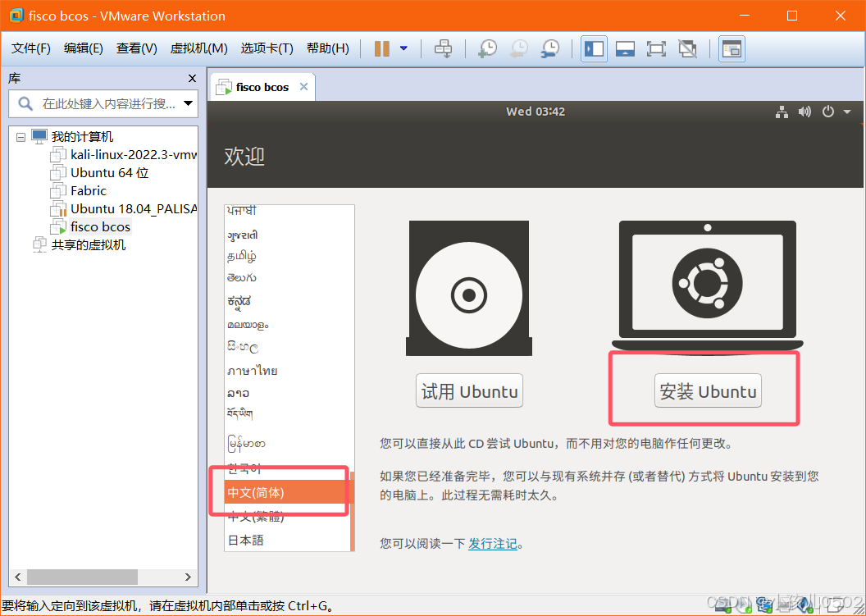The image size is (866, 616).
Task: Click the language list vertical scrollbar
Action: tap(352, 511)
